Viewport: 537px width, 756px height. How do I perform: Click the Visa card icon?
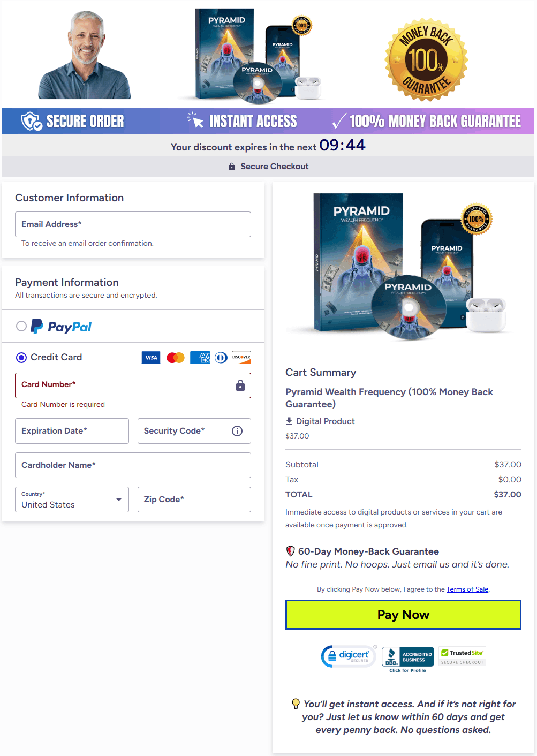point(151,358)
